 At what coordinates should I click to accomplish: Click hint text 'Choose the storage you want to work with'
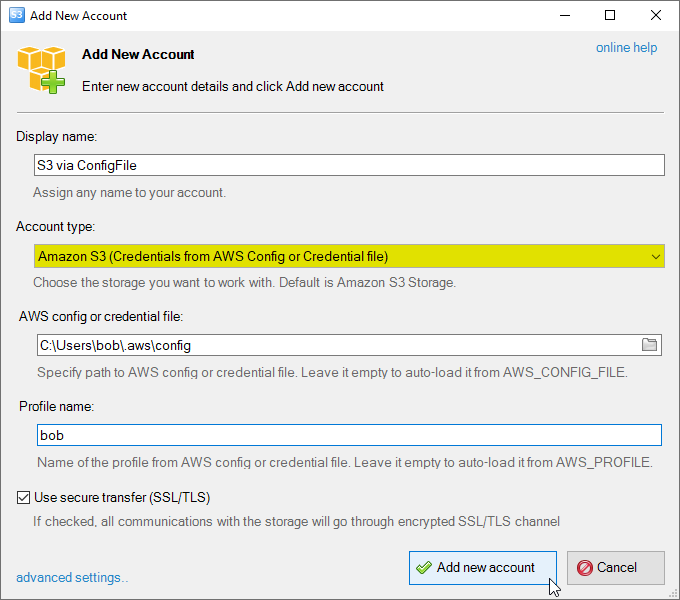click(x=154, y=283)
